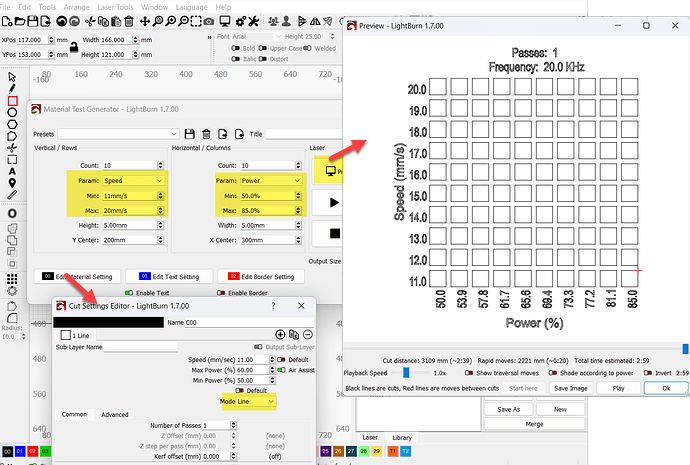Adjust Speed (mm/sec) stepper in Cut Settings
Viewport: 690px width, 465px height.
point(272,359)
